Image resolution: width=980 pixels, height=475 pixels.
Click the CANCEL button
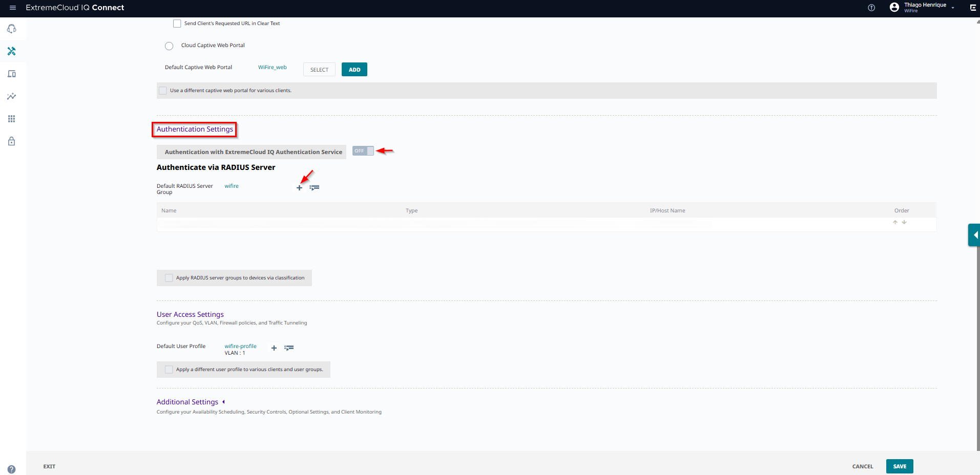863,466
